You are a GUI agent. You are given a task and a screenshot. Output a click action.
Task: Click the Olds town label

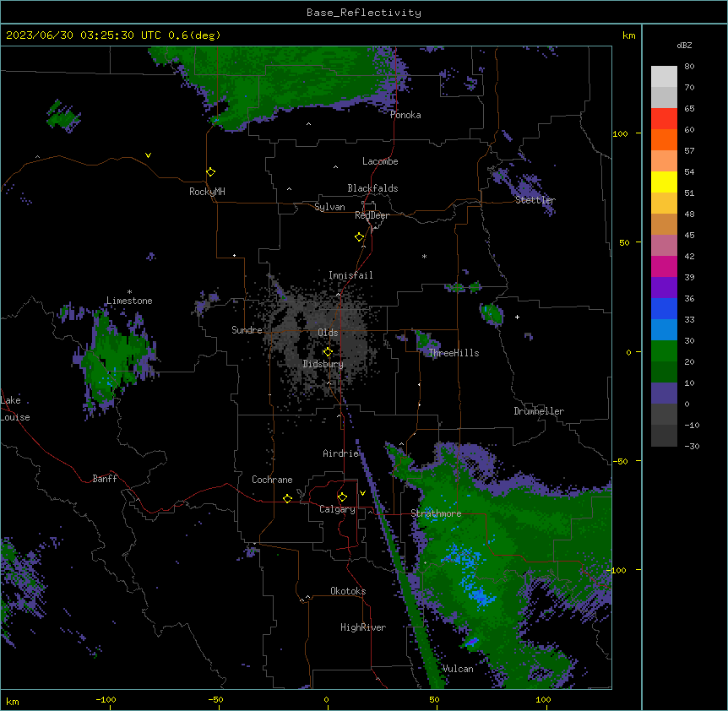[328, 333]
